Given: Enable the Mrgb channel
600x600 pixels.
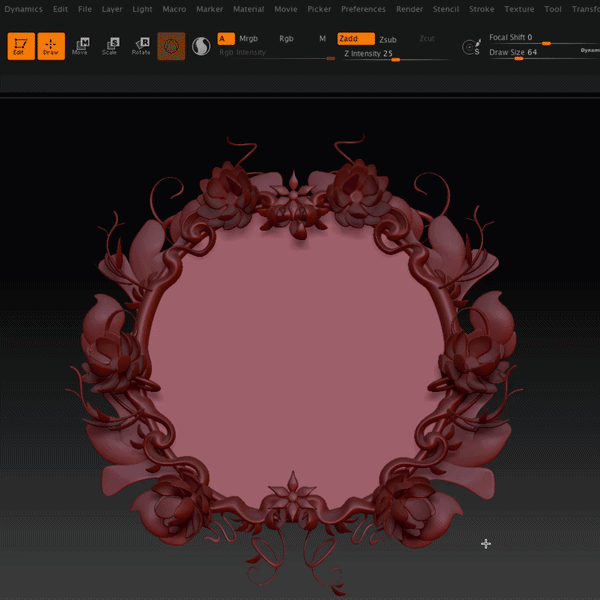Looking at the screenshot, I should (248, 39).
